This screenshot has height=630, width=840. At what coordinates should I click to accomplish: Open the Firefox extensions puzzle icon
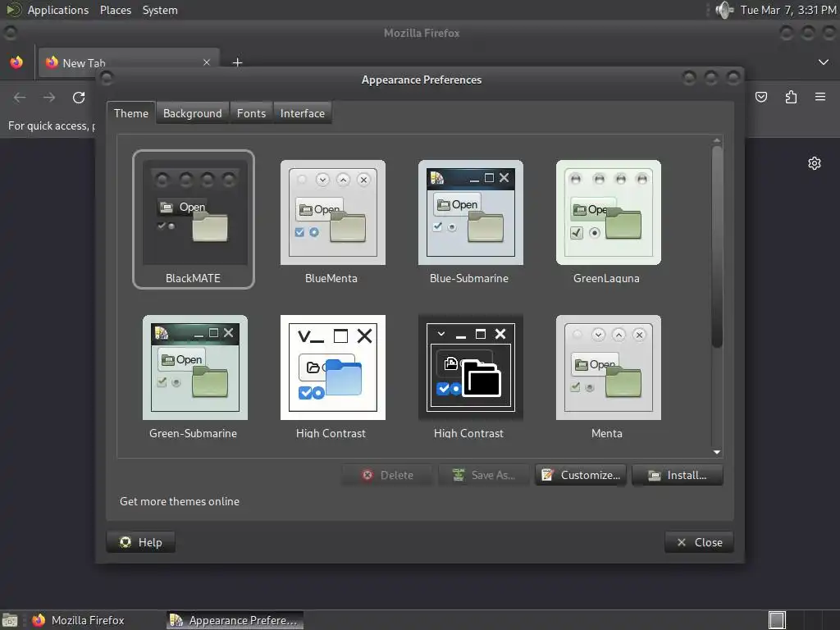click(791, 97)
